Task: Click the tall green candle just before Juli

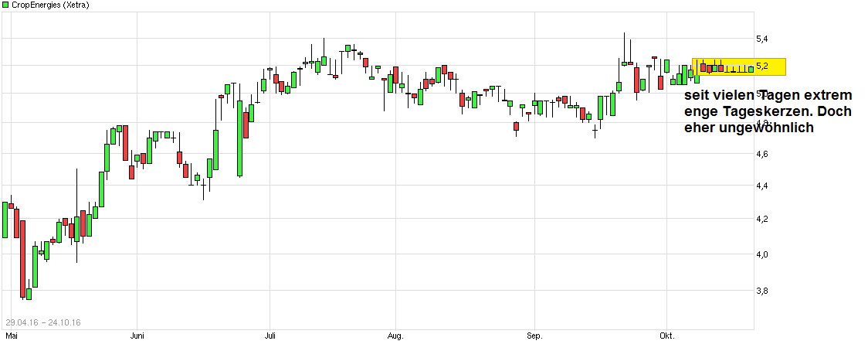Action: coord(240,138)
